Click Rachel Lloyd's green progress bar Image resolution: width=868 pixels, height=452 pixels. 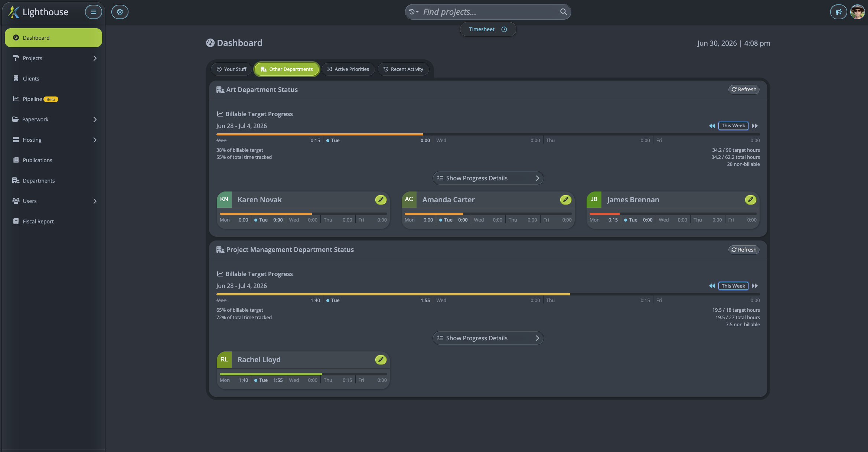[271, 374]
